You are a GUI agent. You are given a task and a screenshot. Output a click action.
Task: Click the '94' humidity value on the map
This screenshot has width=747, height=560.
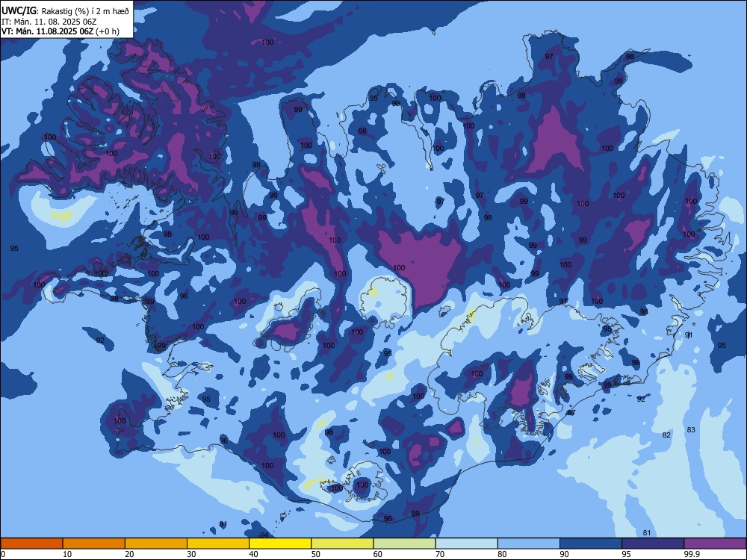coord(264,535)
